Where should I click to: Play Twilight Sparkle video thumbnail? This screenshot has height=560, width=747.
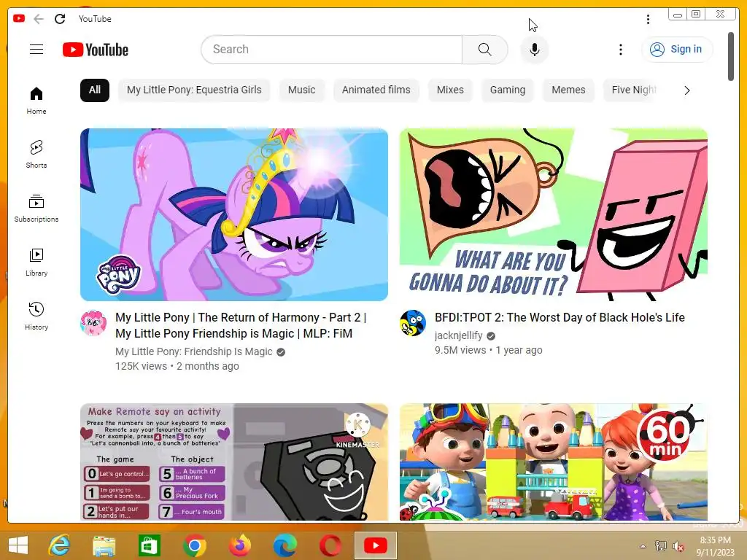click(234, 215)
